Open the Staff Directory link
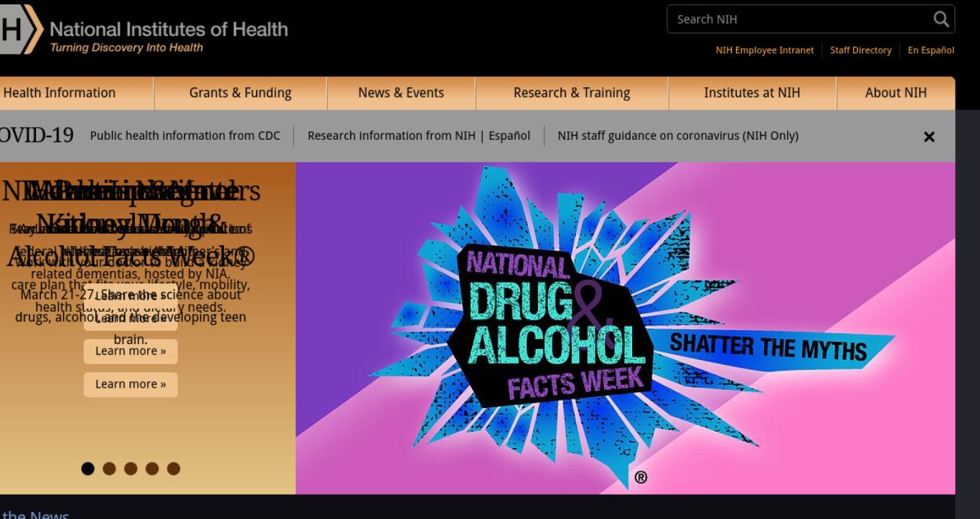980x519 pixels. (x=861, y=50)
